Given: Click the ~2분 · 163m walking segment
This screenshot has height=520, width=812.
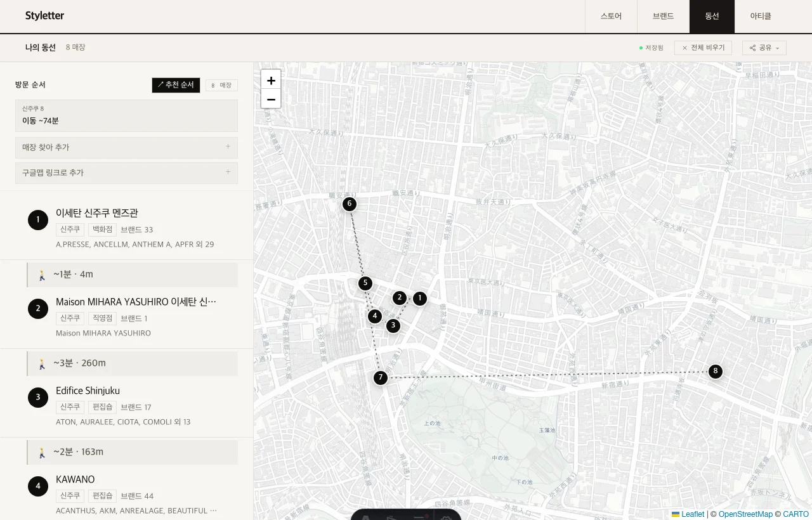Looking at the screenshot, I should (x=132, y=452).
